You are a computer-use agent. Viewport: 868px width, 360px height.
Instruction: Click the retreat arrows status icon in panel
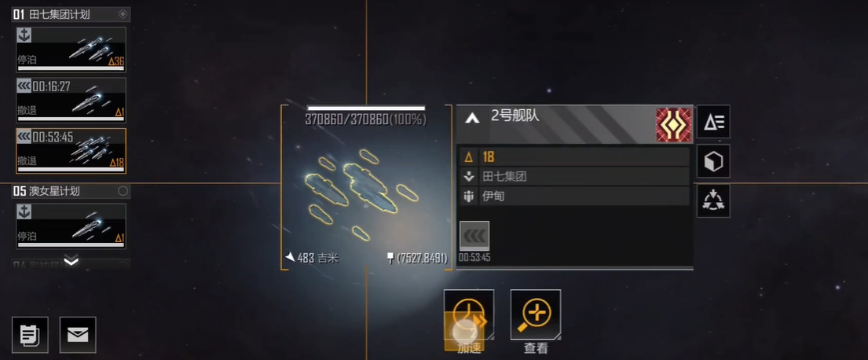(474, 237)
